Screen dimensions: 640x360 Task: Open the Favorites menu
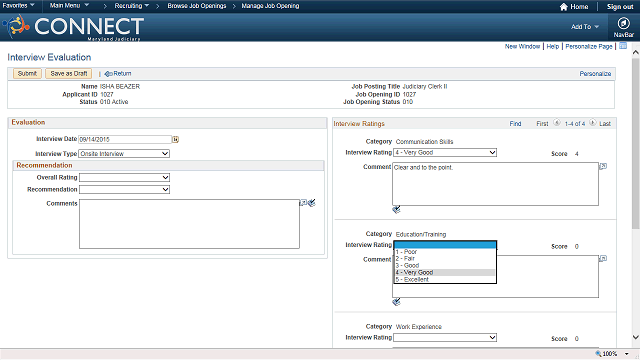[x=18, y=6]
